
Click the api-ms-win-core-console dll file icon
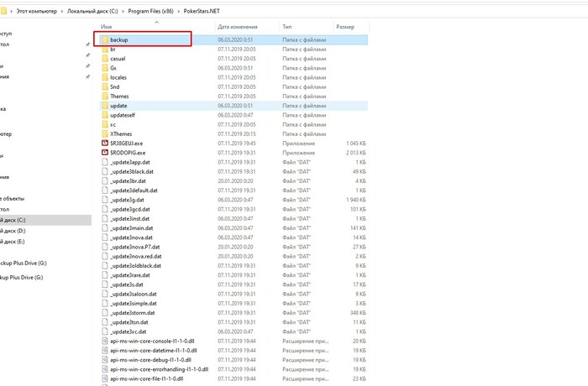pyautogui.click(x=105, y=341)
